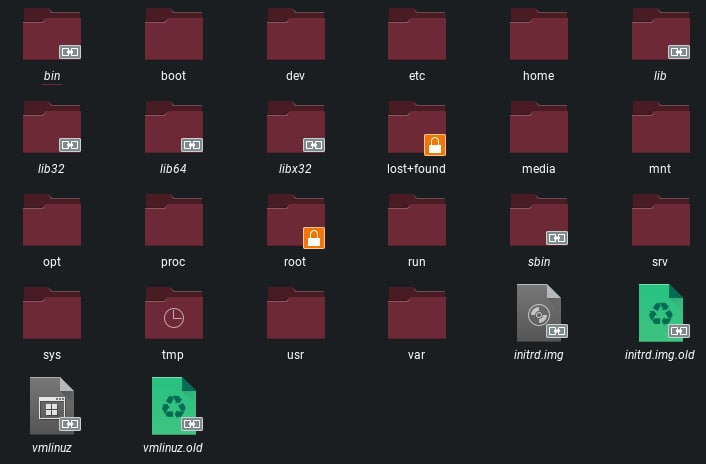This screenshot has height=464, width=706.
Task: Select the usr folder icon
Action: coord(296,313)
